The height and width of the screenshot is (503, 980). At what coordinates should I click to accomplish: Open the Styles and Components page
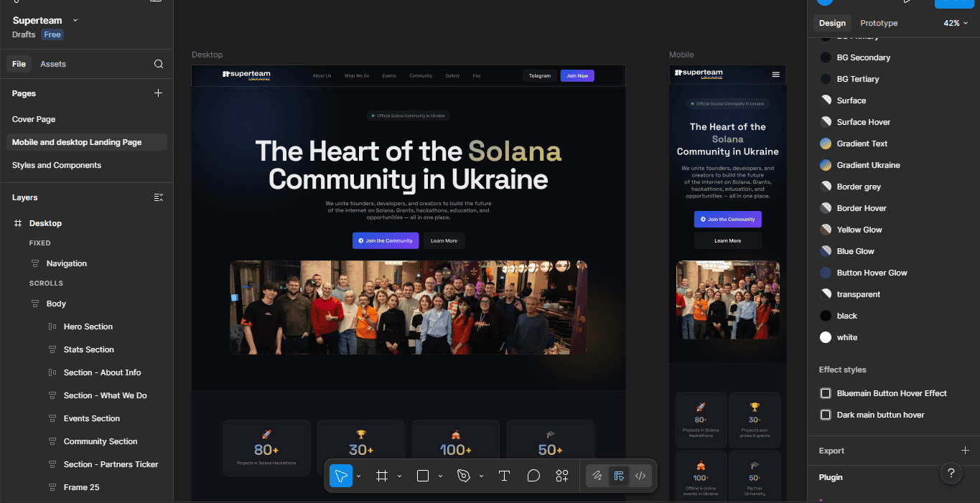coord(57,165)
